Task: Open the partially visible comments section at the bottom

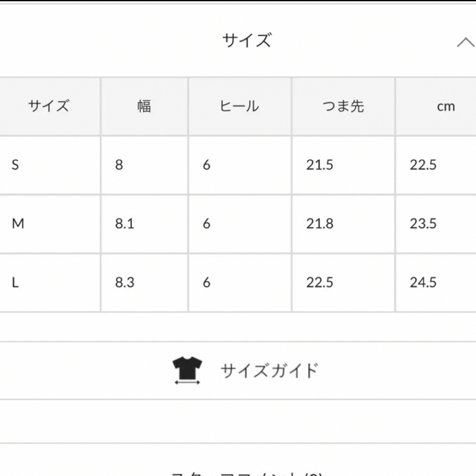Action: [246, 473]
